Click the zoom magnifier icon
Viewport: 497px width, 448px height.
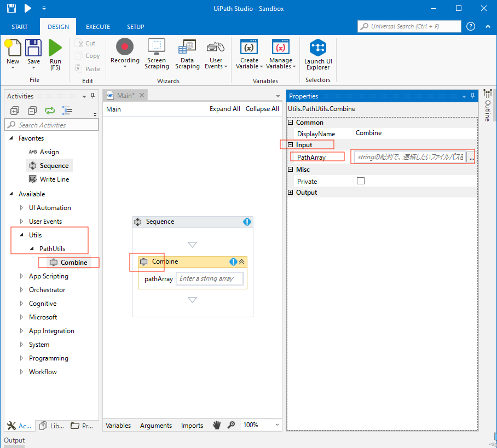pyautogui.click(x=232, y=425)
